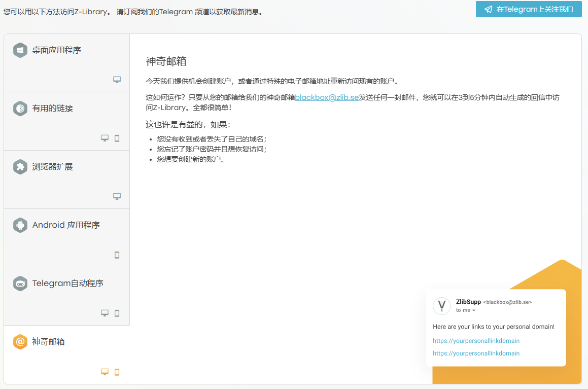
Task: Click the paper plane icon on Telegram button
Action: 488,9
